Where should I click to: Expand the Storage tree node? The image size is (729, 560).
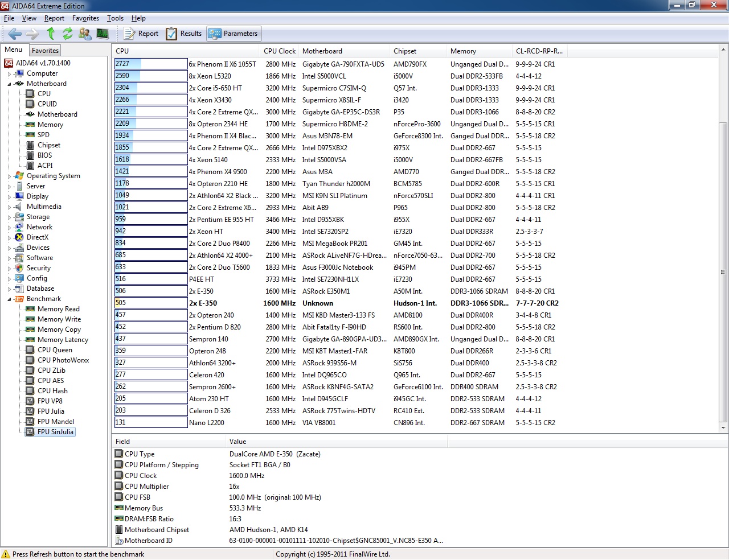click(x=10, y=217)
